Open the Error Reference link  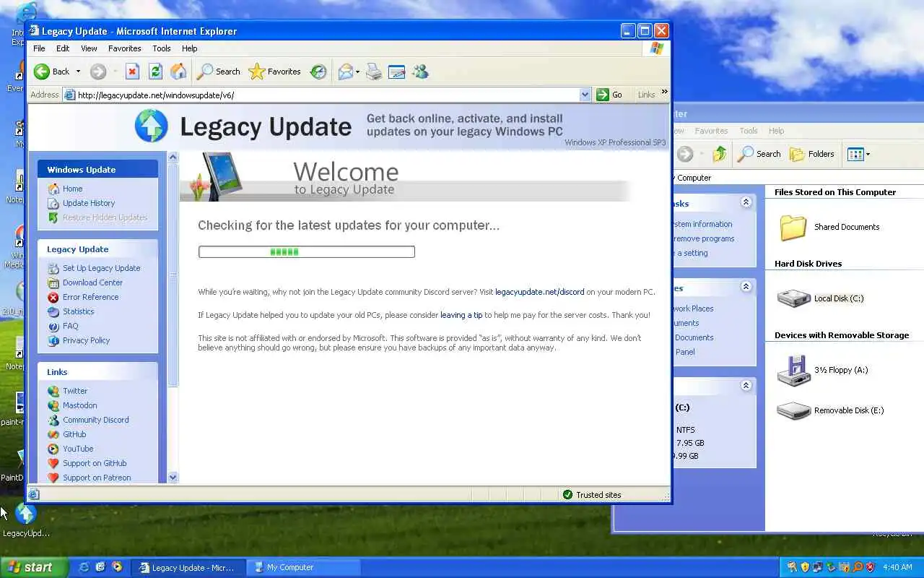point(90,297)
